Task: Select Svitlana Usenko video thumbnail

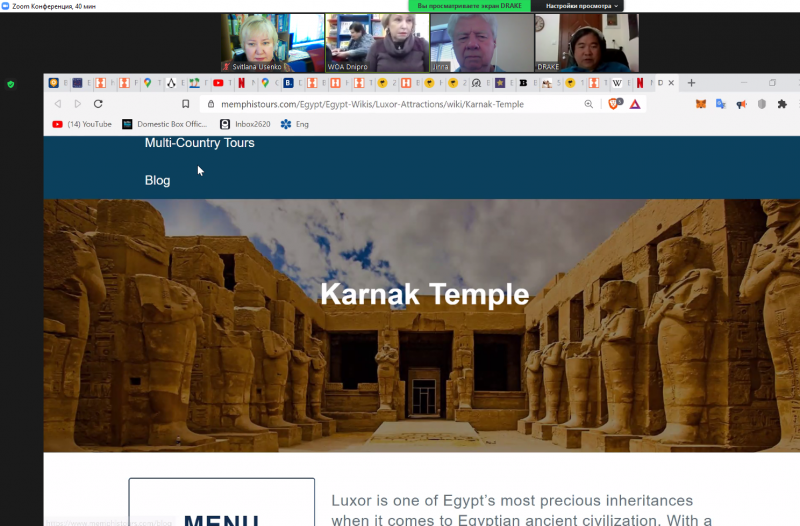Action: point(273,43)
